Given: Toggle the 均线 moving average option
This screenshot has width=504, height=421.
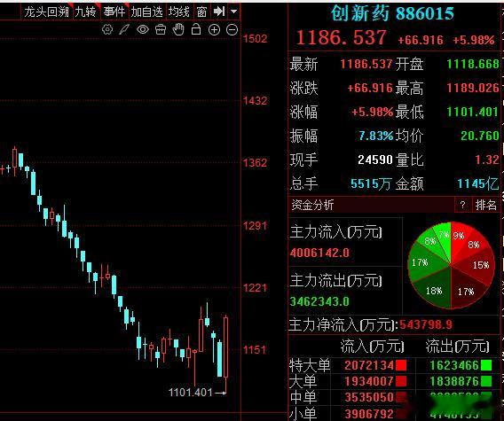Looking at the screenshot, I should coord(178,12).
